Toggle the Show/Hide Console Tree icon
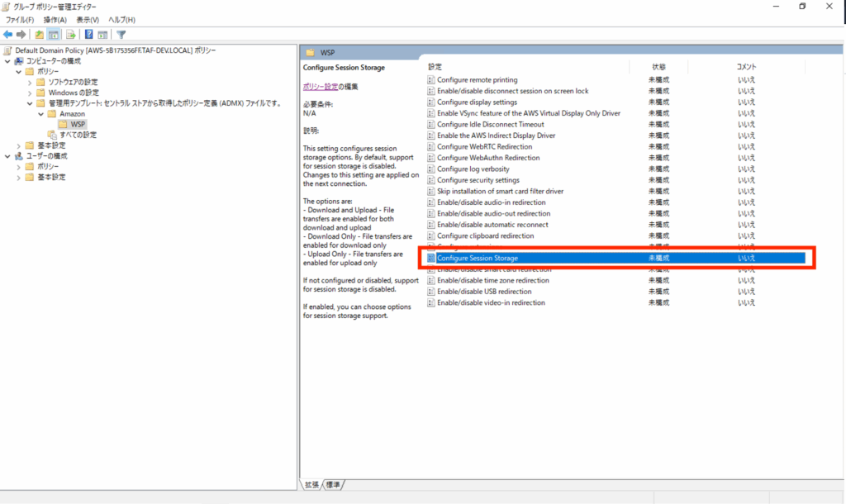 click(x=54, y=35)
